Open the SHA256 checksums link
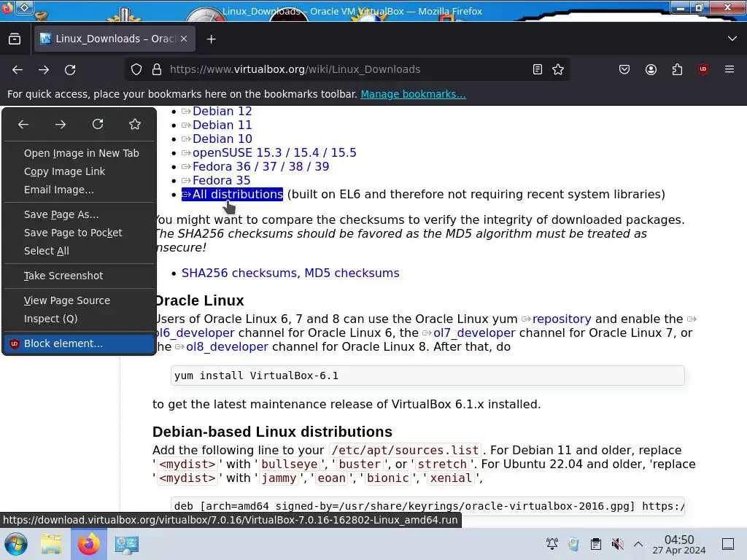 point(239,273)
